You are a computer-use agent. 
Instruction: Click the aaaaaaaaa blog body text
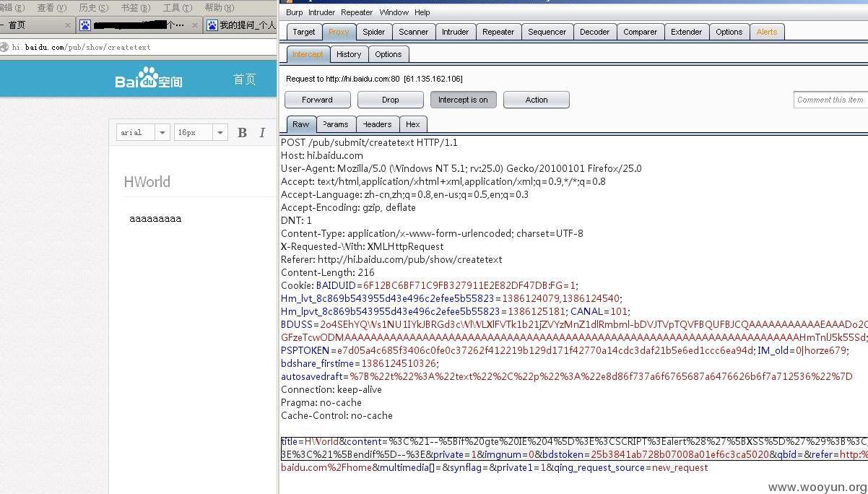(155, 219)
